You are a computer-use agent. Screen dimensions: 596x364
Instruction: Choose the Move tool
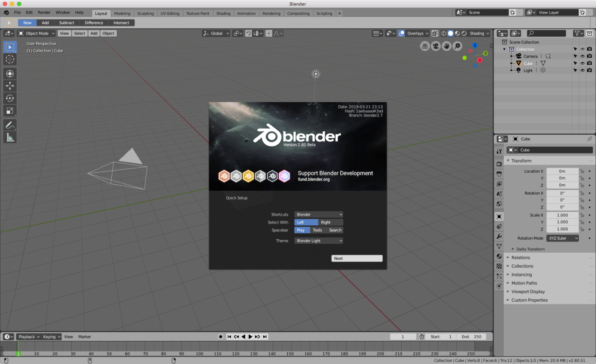(10, 86)
